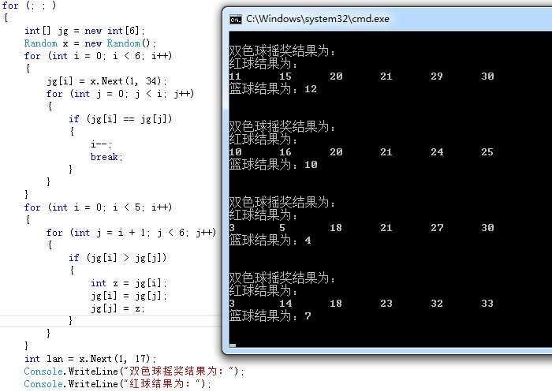Image resolution: width=552 pixels, height=392 pixels.
Task: Click the line 'for (int i = 0; i < 5; i++)'
Action: point(98,207)
